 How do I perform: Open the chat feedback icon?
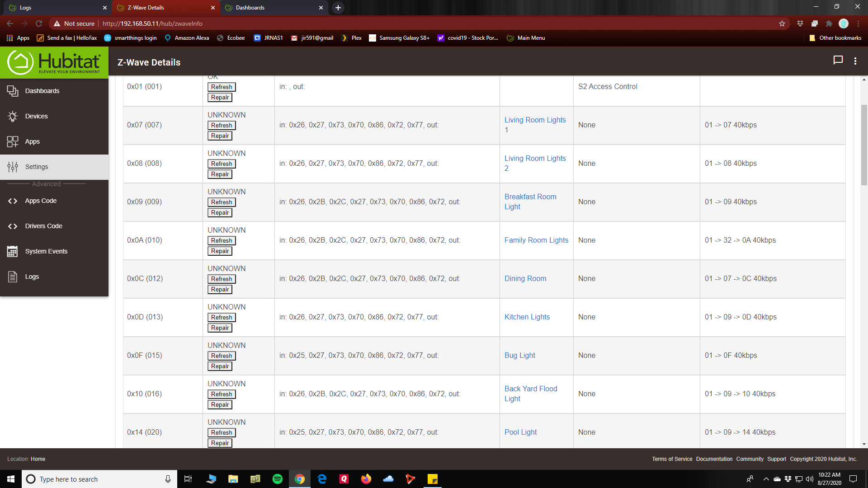838,61
